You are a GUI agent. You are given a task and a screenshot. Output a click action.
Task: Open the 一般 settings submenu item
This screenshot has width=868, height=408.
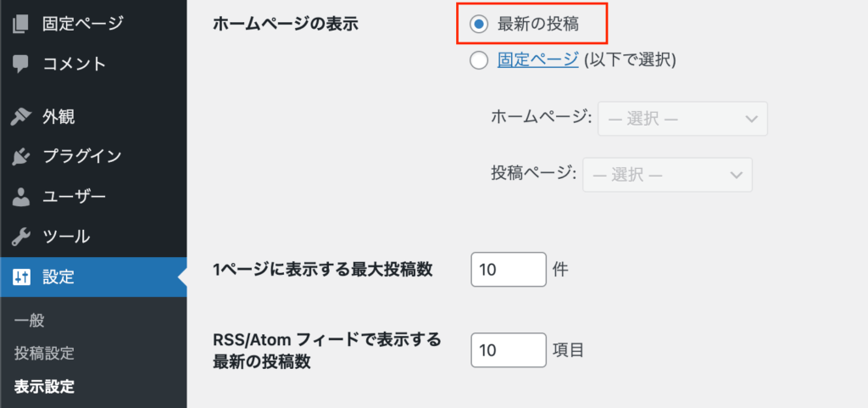click(29, 321)
